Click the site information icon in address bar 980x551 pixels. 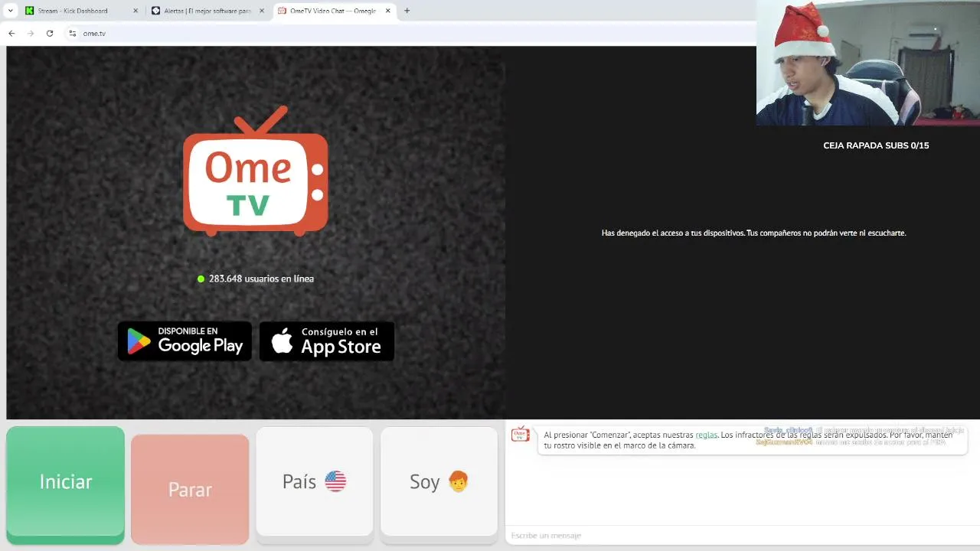73,33
